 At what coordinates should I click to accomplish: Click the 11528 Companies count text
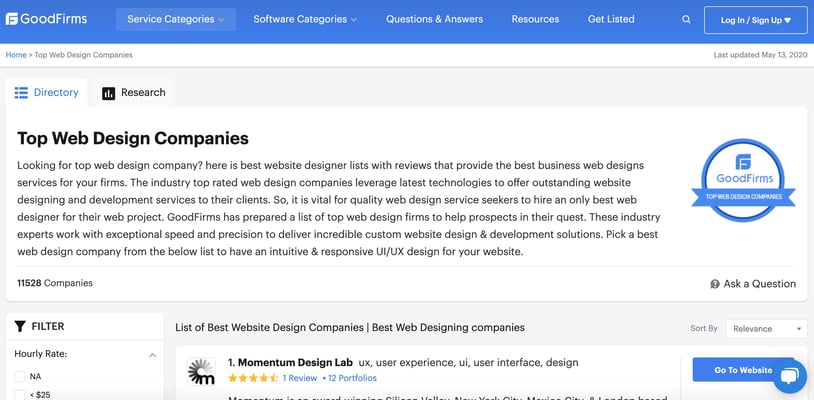click(x=55, y=283)
